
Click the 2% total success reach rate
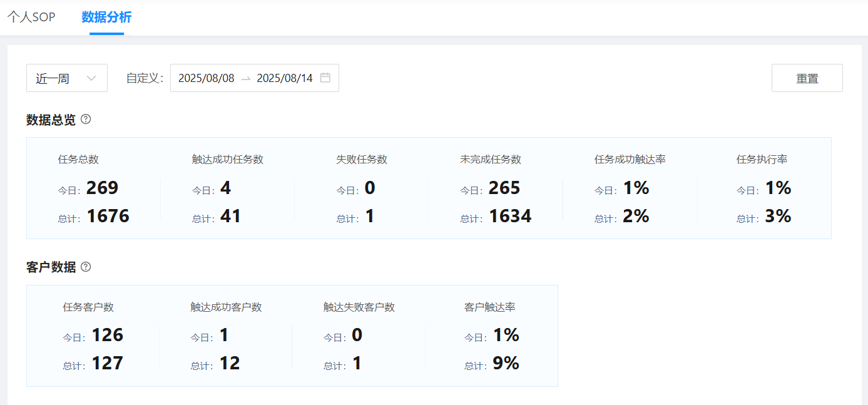636,216
